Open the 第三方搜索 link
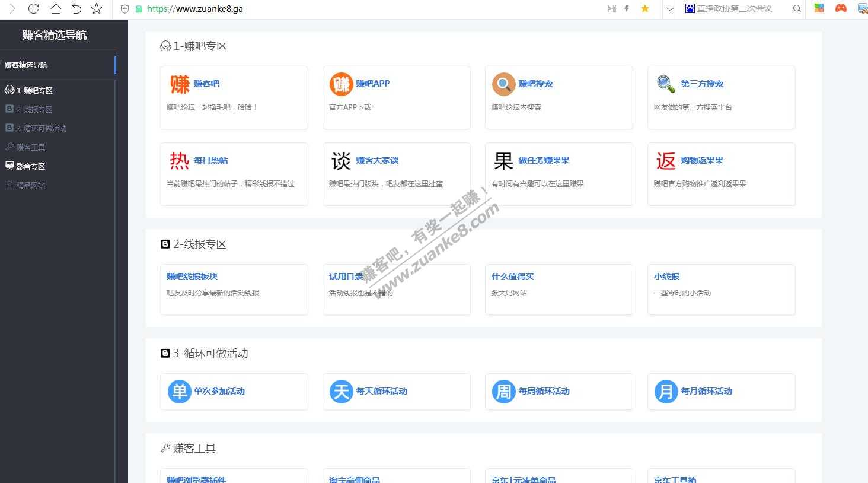Viewport: 868px width, 483px height. tap(702, 84)
